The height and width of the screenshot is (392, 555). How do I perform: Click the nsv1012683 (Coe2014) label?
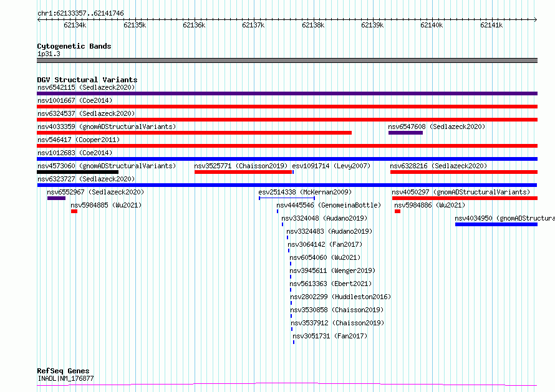point(75,153)
